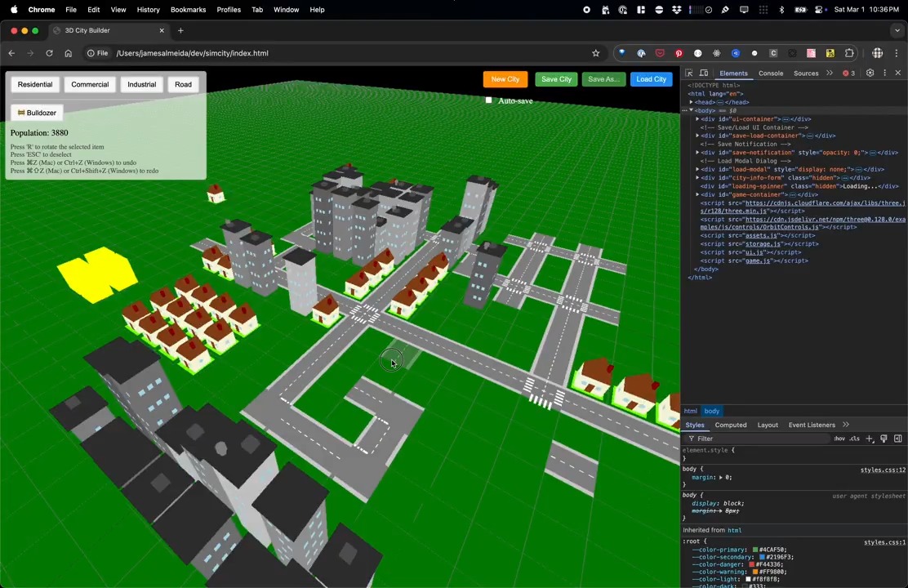Open the Save As... option

603,79
